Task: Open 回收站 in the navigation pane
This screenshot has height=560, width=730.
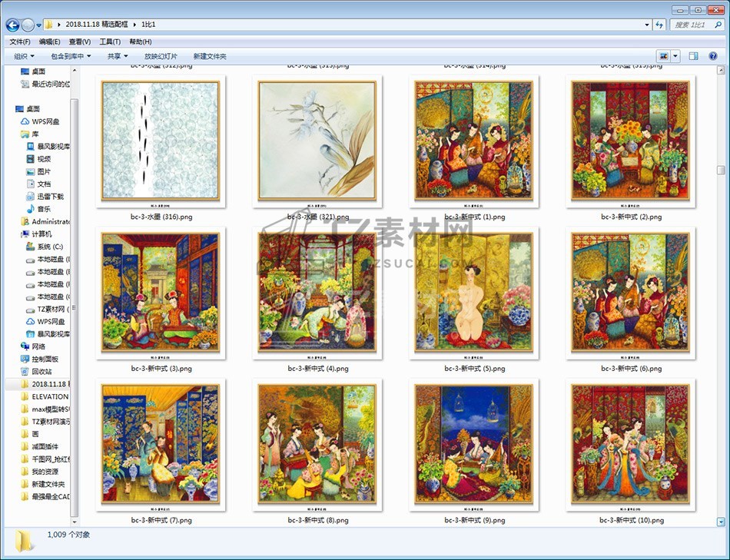Action: [x=41, y=371]
